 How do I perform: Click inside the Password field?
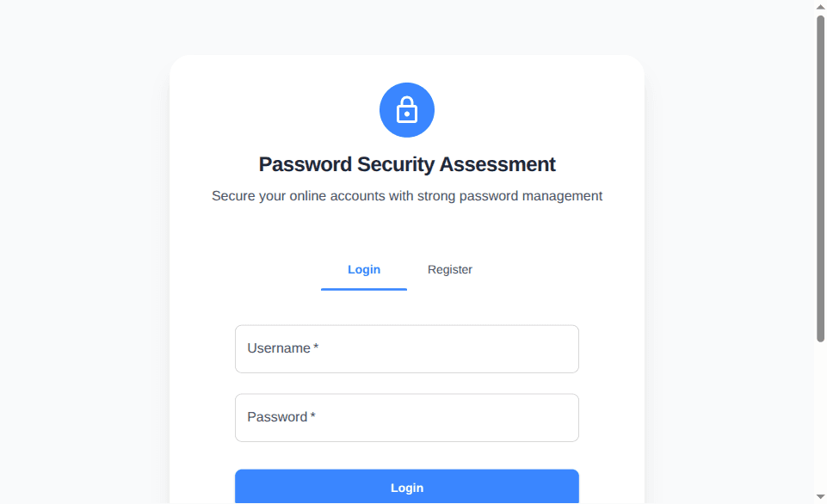[406, 417]
